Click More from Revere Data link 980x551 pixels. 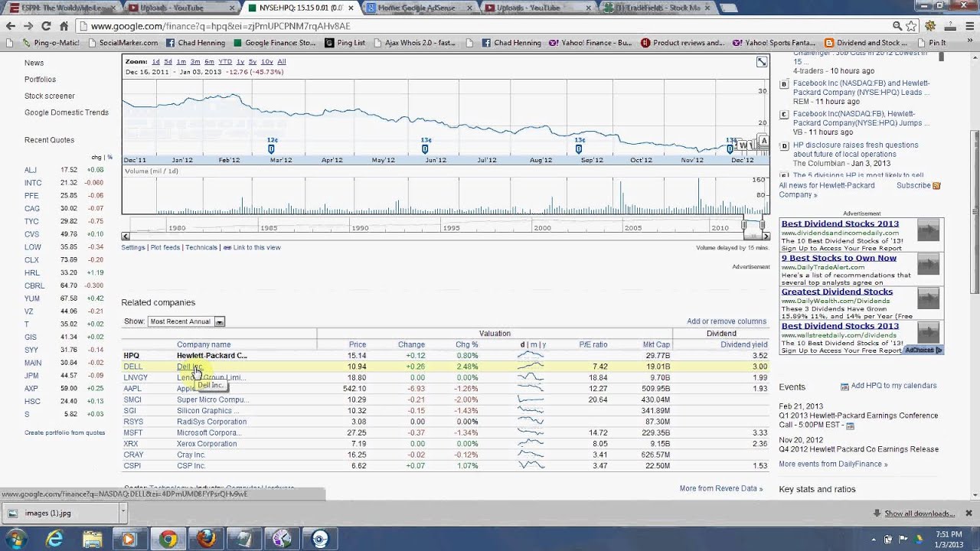[720, 488]
